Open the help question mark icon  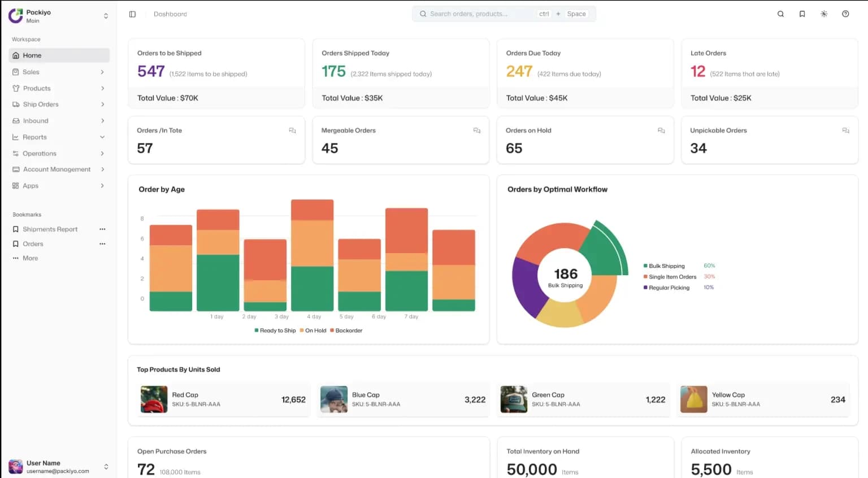click(845, 14)
